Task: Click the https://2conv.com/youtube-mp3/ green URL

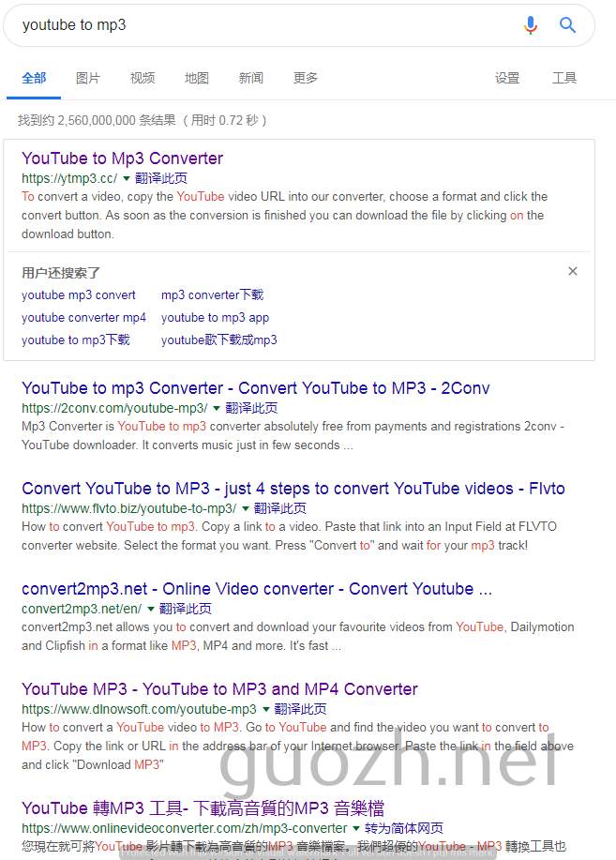Action: [114, 409]
